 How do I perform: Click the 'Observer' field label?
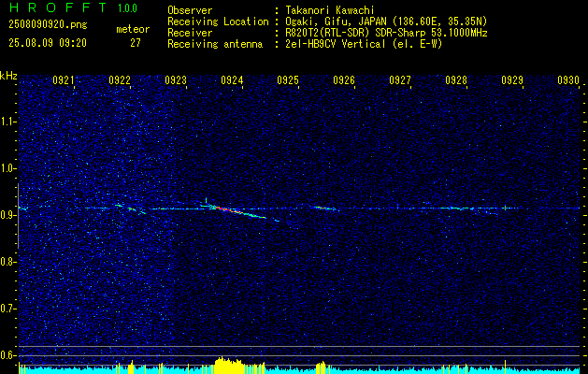pos(190,10)
